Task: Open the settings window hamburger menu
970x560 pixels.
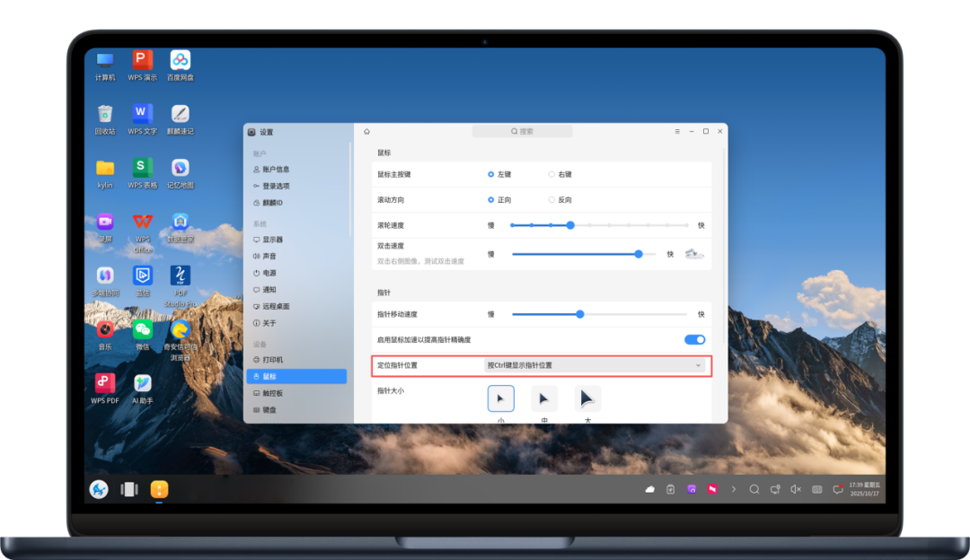Action: tap(677, 131)
